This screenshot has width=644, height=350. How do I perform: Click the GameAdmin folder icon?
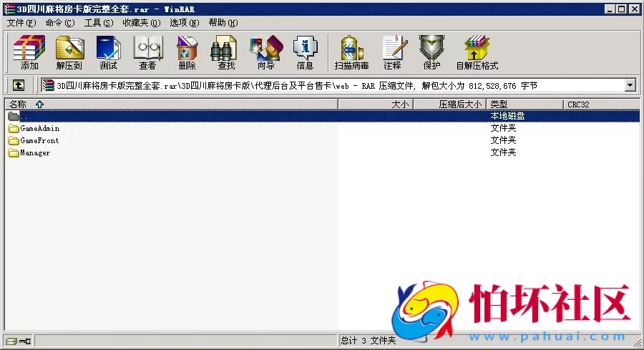pyautogui.click(x=14, y=129)
